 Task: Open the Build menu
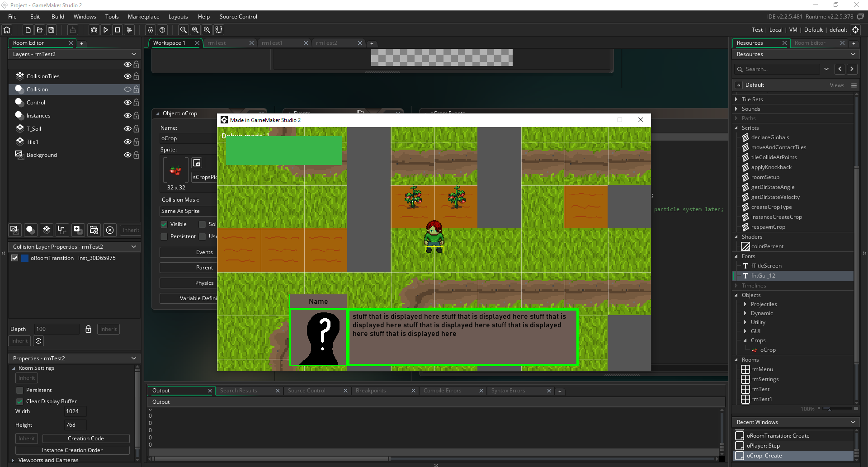coord(58,17)
